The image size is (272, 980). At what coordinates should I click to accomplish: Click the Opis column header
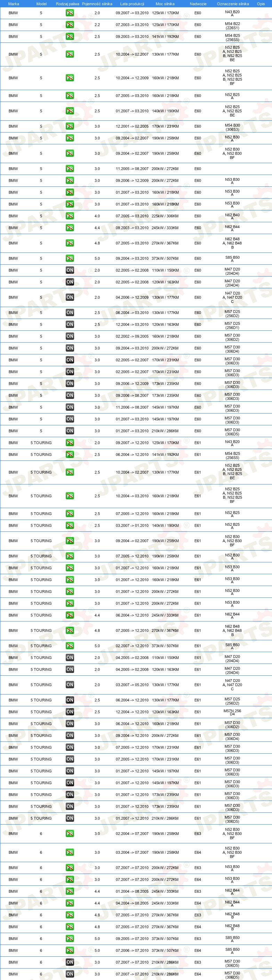pos(261,4)
